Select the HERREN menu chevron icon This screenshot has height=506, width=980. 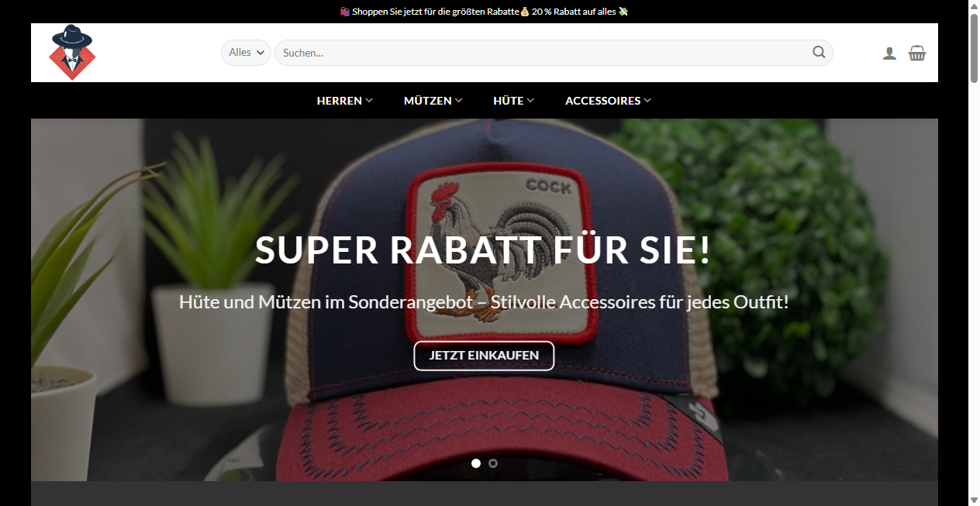pos(370,100)
